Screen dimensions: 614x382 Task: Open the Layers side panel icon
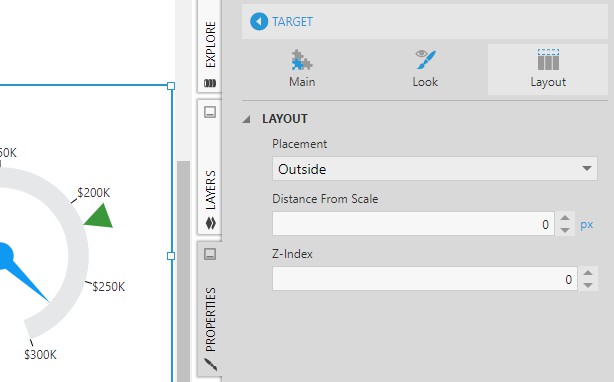(x=210, y=223)
